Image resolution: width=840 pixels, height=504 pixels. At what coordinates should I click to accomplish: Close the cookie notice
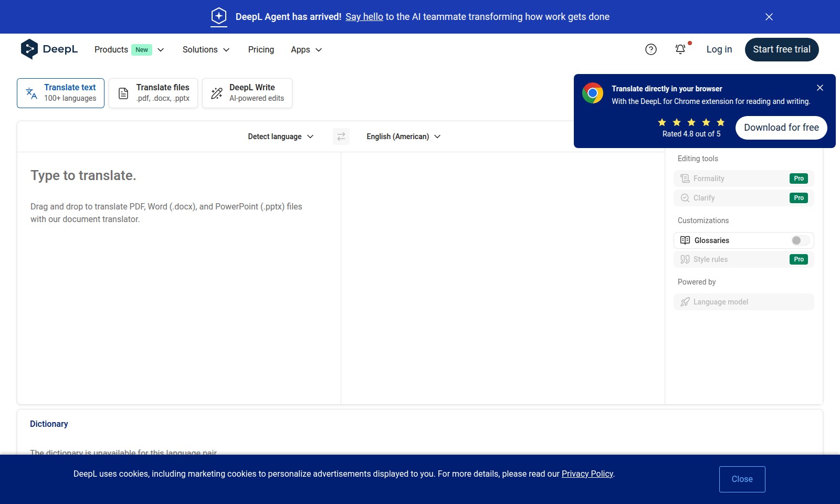tap(742, 479)
